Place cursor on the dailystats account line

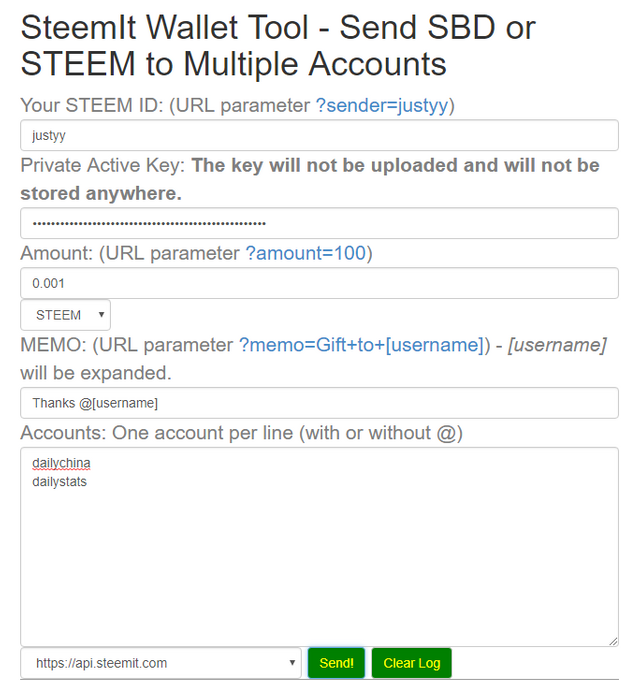pos(60,481)
